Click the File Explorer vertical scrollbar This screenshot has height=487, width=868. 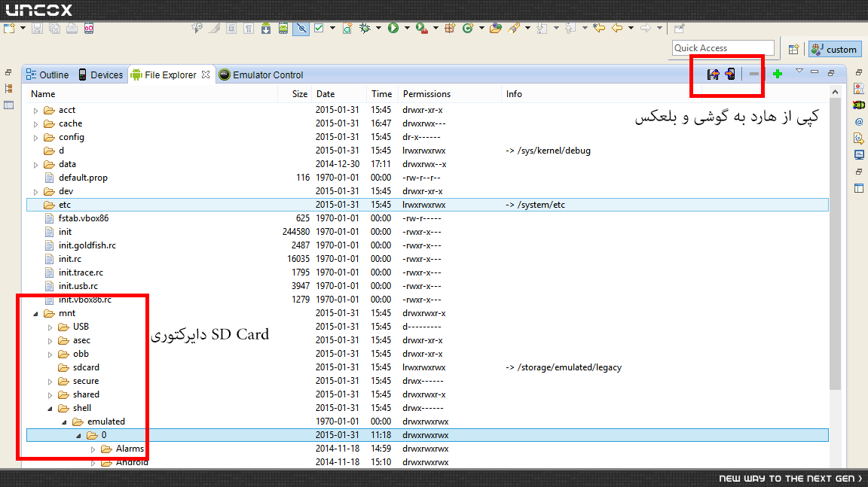coord(835,243)
